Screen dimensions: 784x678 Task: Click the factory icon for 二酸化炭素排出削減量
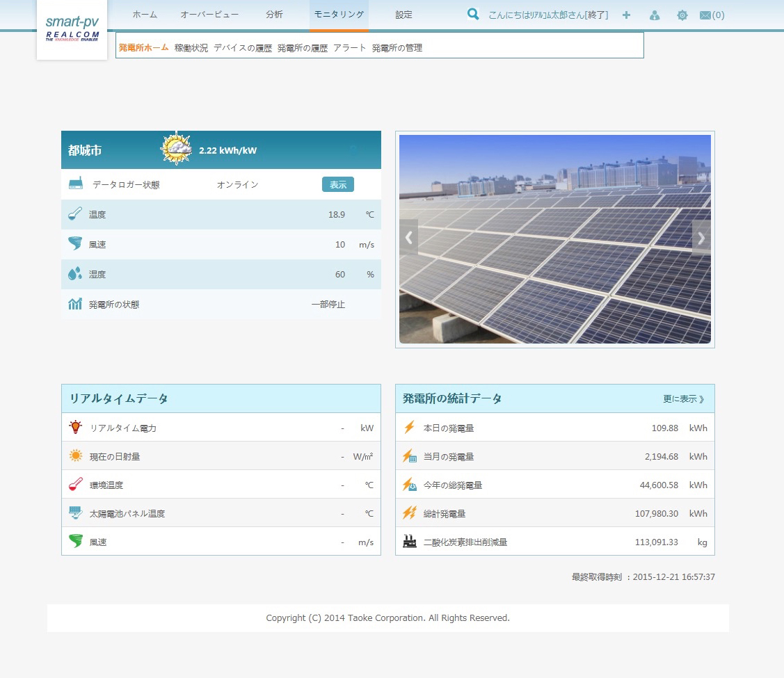410,541
